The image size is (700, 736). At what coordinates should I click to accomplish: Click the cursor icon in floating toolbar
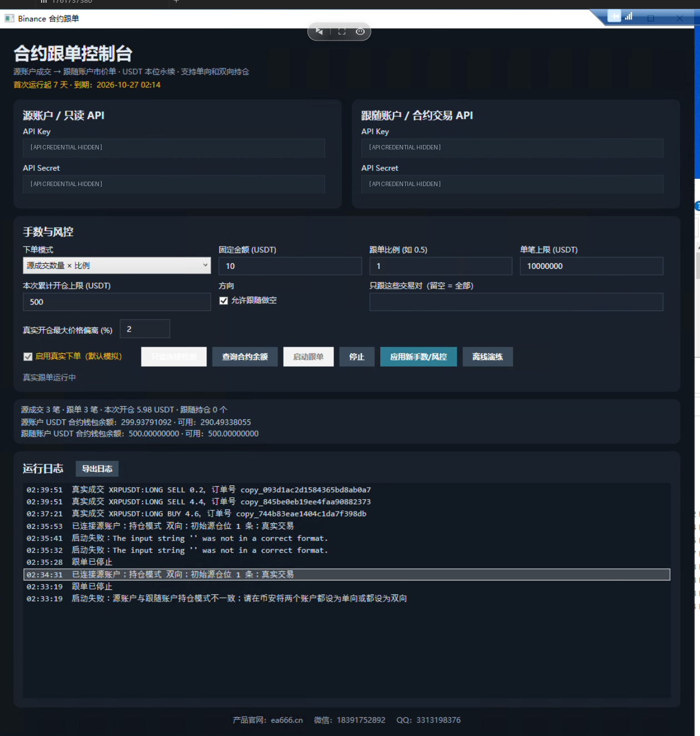coord(319,32)
